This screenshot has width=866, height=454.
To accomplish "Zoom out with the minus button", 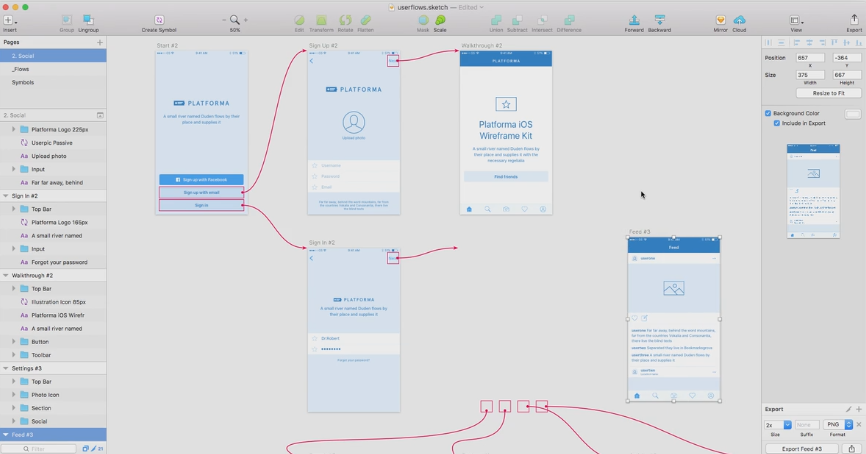I will [224, 20].
